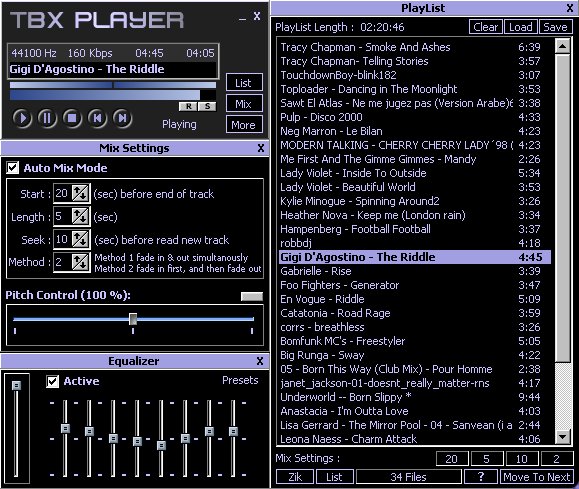The height and width of the screenshot is (489, 579).
Task: Toggle the S shuffle button
Action: tap(207, 106)
